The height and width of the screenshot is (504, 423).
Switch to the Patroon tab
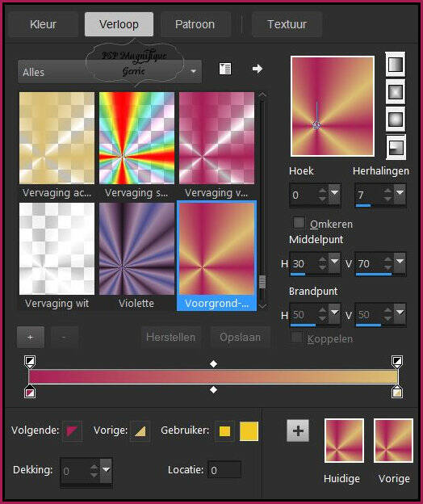point(195,24)
